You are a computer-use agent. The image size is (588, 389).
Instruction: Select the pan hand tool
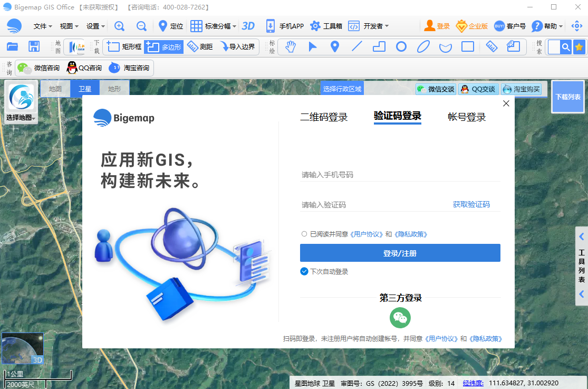[x=291, y=47]
